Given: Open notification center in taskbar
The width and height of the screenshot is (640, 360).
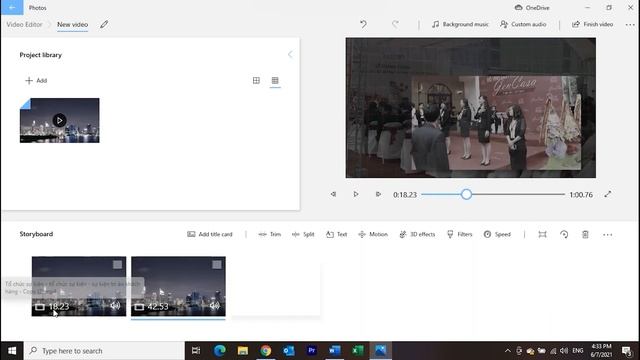Looking at the screenshot, I should [x=627, y=351].
